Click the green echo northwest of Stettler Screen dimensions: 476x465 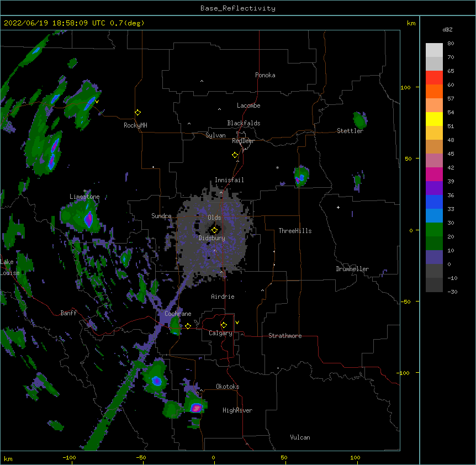[360, 120]
